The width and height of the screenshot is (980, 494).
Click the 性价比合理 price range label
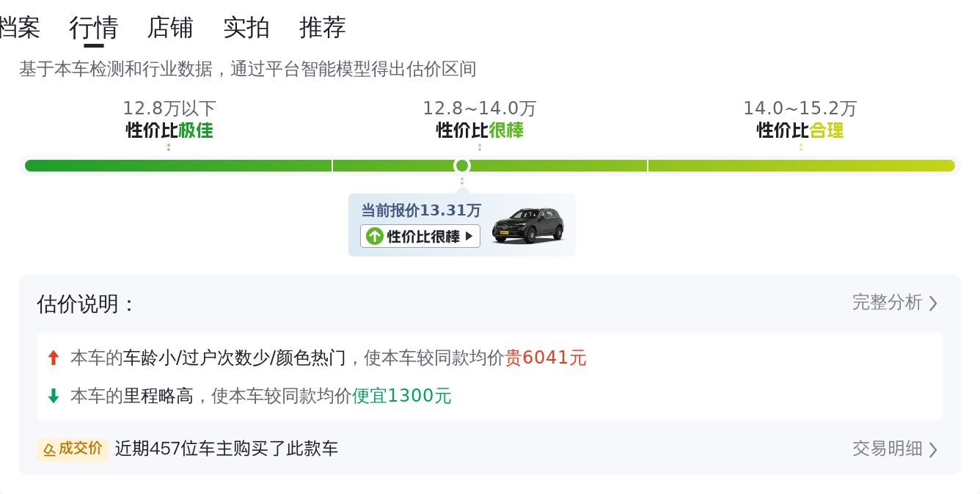(800, 130)
